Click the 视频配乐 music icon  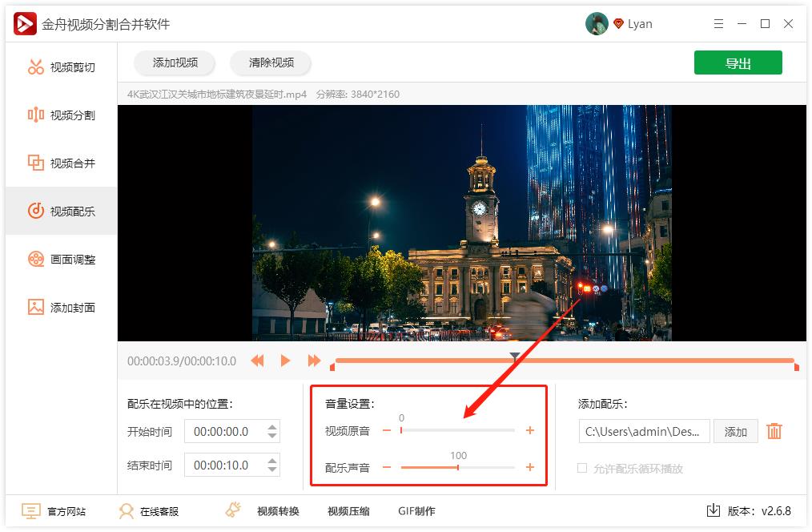[x=36, y=211]
